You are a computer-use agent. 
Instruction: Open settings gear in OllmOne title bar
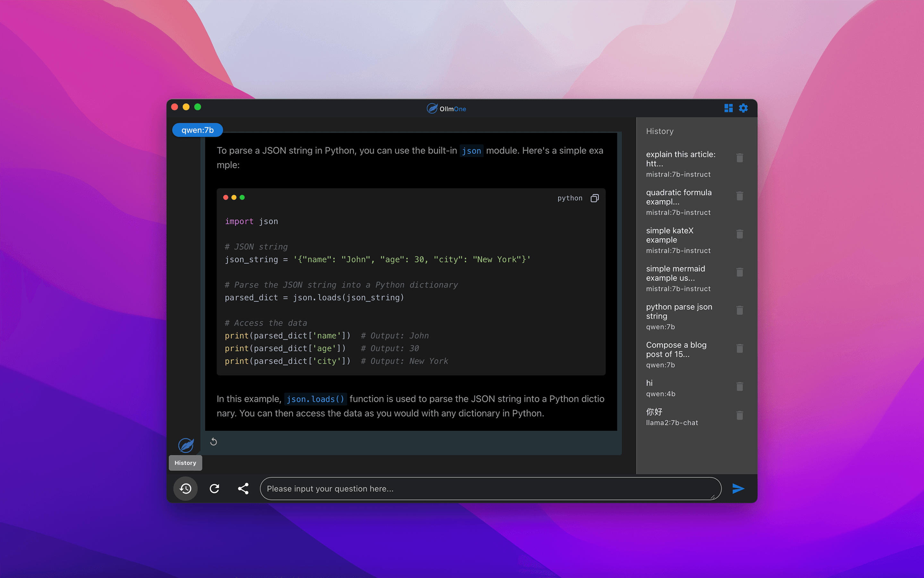coord(743,108)
